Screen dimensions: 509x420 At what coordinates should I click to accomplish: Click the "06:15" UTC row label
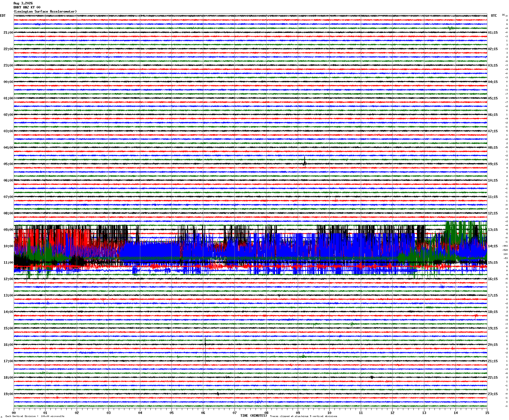[493, 115]
